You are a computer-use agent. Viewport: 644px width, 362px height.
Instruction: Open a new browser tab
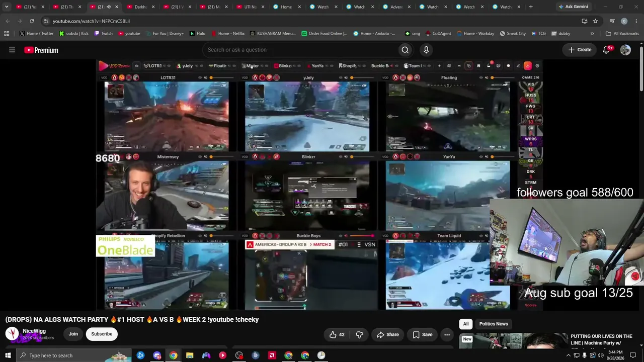(x=531, y=7)
